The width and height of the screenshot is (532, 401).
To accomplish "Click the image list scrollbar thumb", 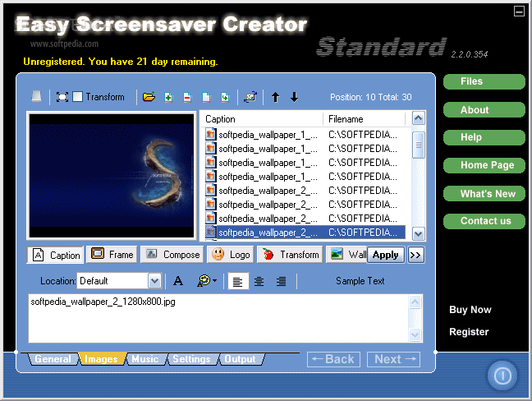I will [x=419, y=145].
